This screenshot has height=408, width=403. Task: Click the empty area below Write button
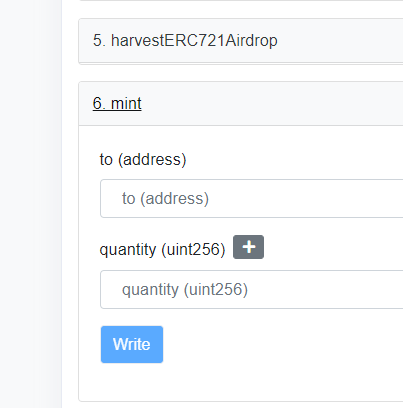click(241, 382)
